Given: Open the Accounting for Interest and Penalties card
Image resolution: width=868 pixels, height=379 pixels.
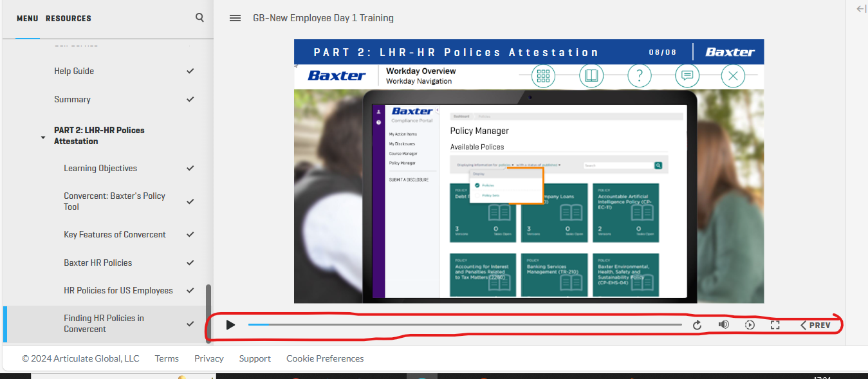Looking at the screenshot, I should click(483, 275).
